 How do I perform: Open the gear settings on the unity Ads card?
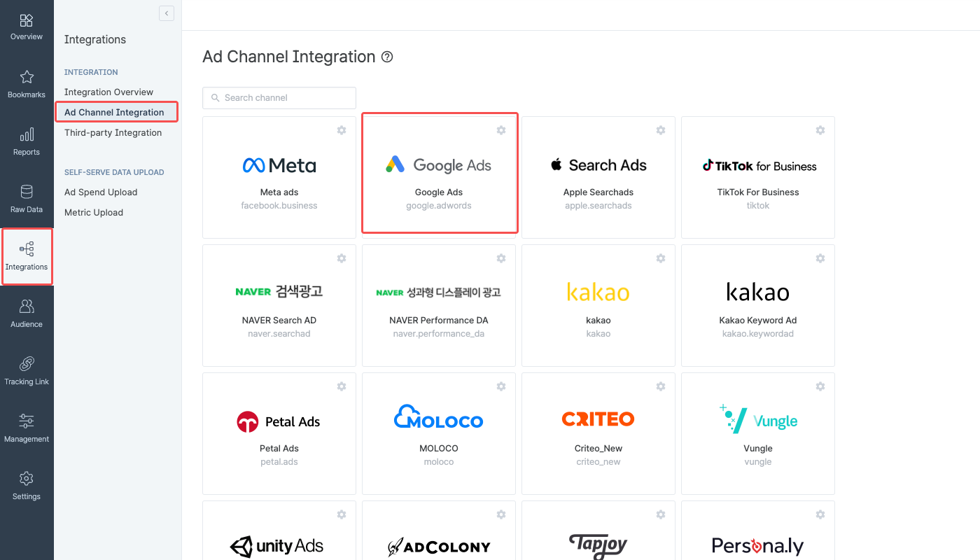[x=342, y=514]
